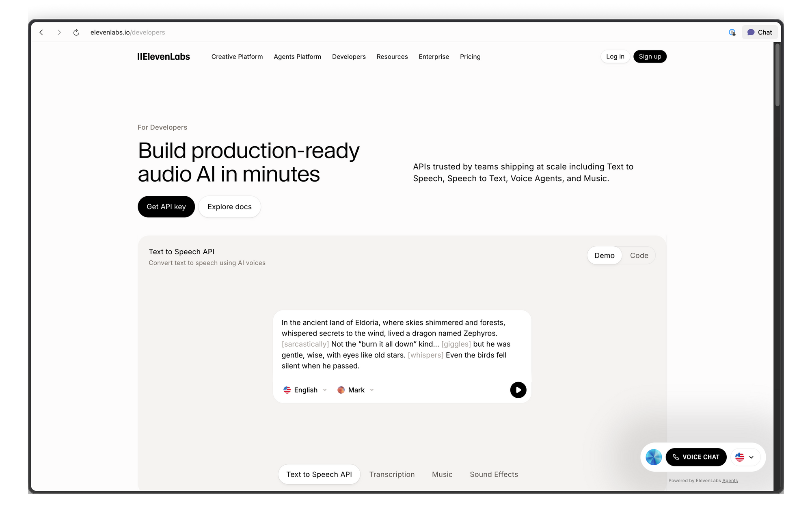812x531 pixels.
Task: Open the Agents link in the widget footer
Action: point(730,480)
